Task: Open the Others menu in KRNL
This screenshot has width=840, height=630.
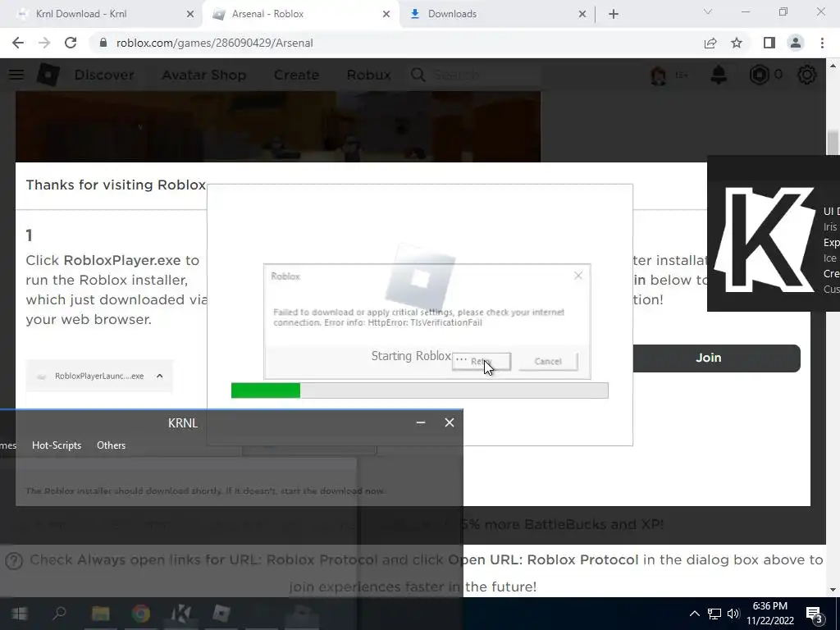Action: point(111,445)
